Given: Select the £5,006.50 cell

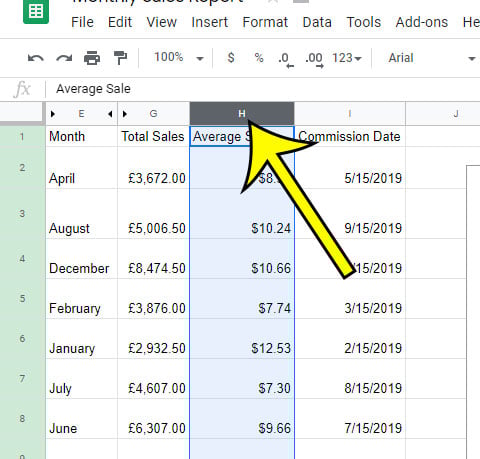Looking at the screenshot, I should 153,214.
